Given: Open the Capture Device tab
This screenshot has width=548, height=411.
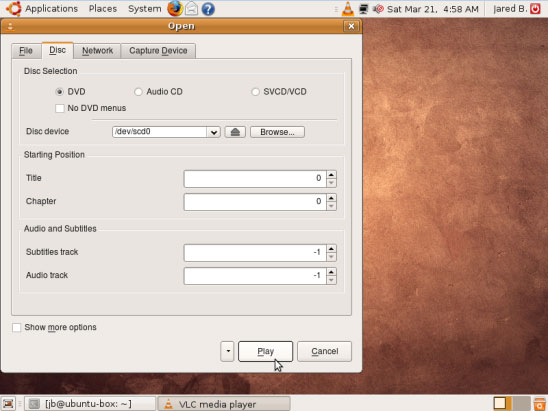Looking at the screenshot, I should (158, 51).
